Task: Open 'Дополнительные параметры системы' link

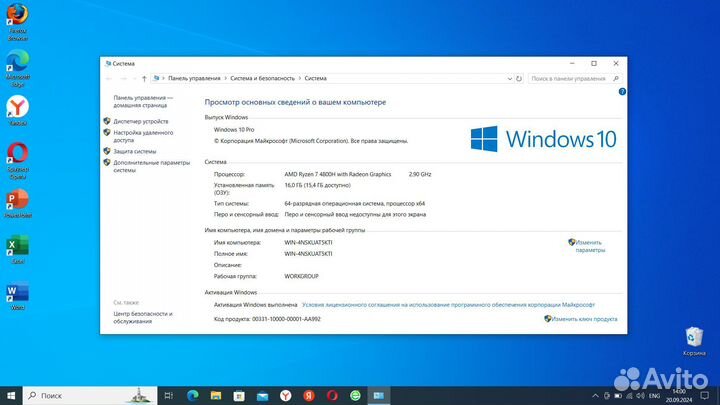Action: pyautogui.click(x=152, y=166)
